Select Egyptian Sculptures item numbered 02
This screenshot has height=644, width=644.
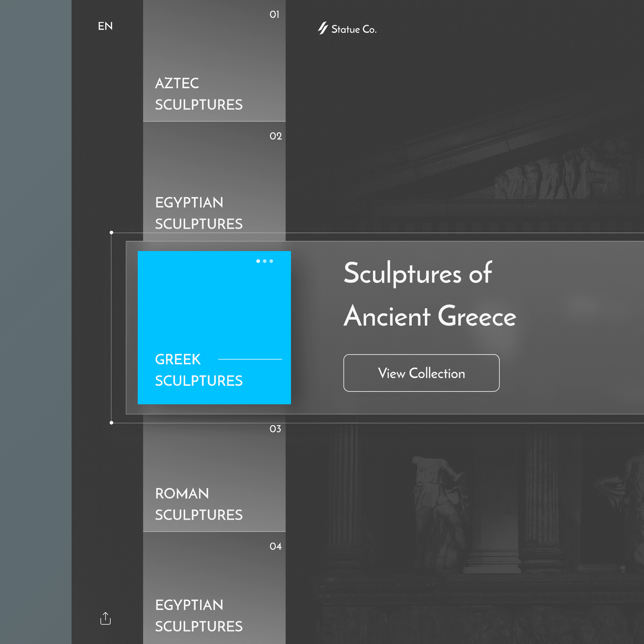tap(199, 213)
